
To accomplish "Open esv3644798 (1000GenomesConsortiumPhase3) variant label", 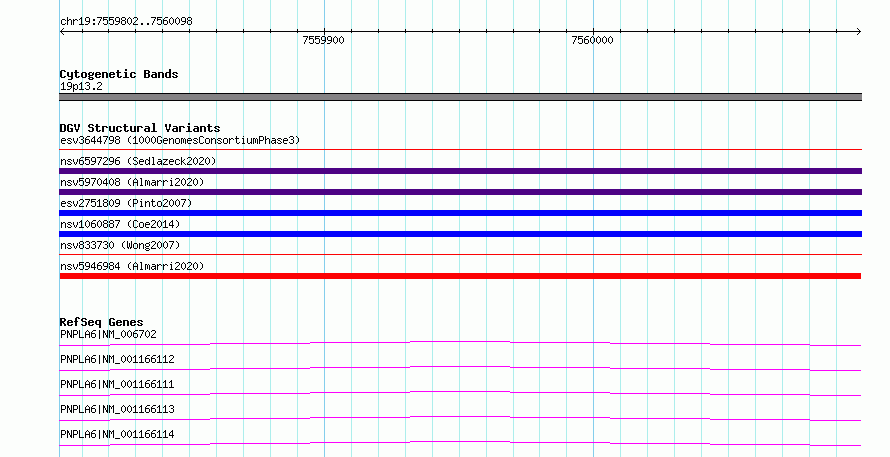I will tap(180, 140).
